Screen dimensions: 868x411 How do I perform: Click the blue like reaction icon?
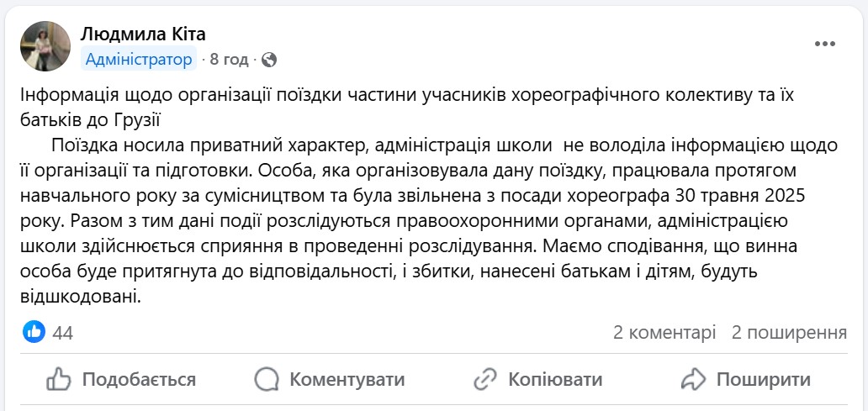point(34,332)
